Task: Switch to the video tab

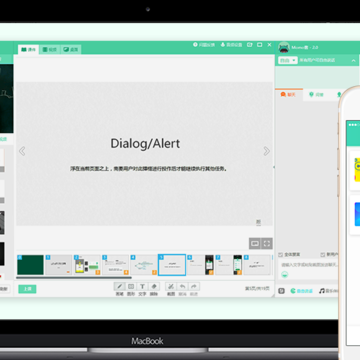Action: point(50,50)
